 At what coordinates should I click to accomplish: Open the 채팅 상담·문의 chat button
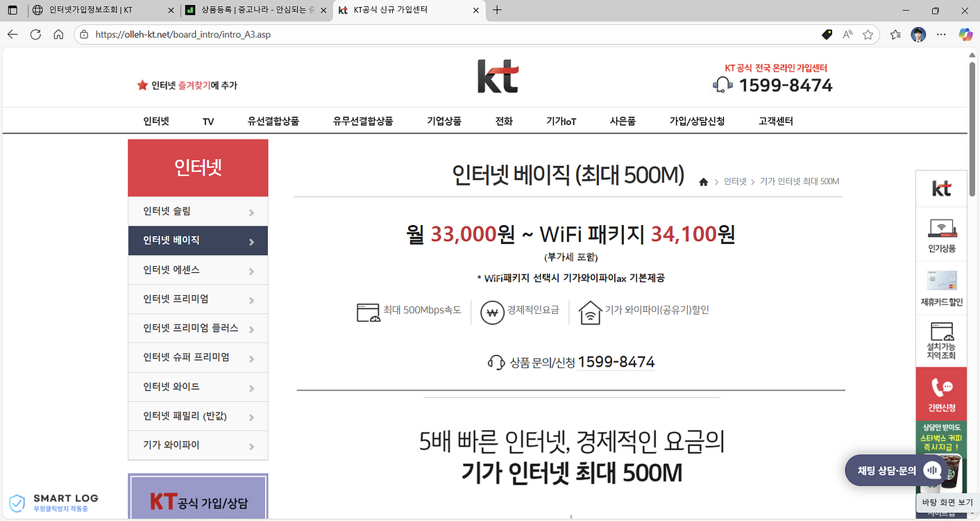point(896,470)
